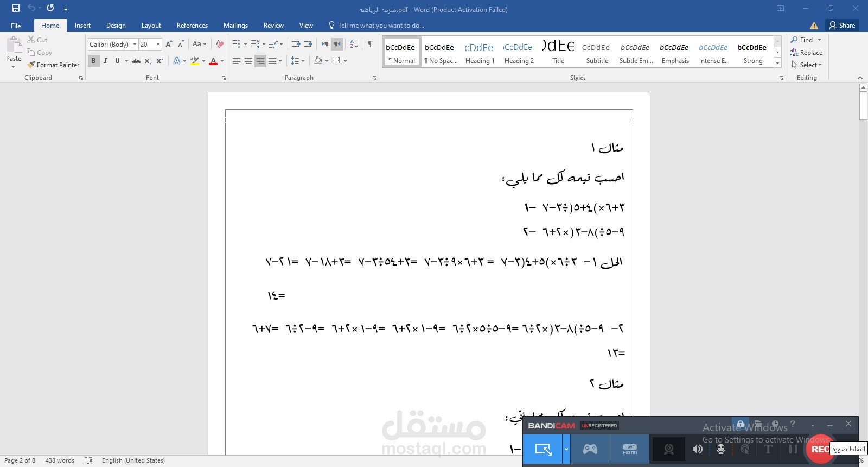Increase font size with Grow Font
The image size is (868, 467).
pos(169,44)
